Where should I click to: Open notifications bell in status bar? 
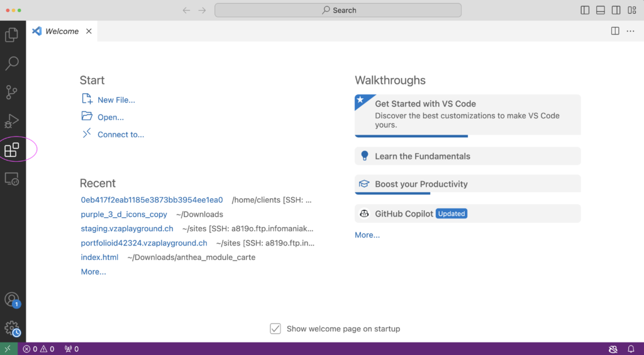[x=631, y=349]
